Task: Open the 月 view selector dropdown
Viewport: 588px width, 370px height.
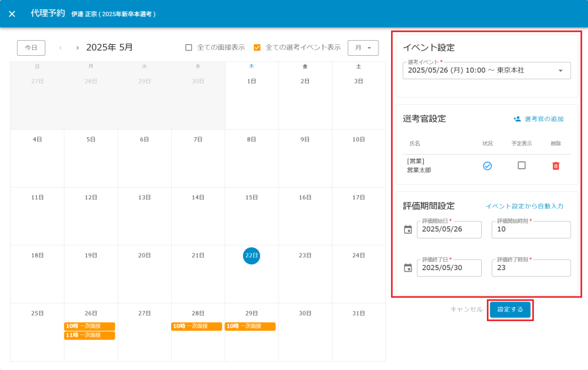Action: (363, 48)
